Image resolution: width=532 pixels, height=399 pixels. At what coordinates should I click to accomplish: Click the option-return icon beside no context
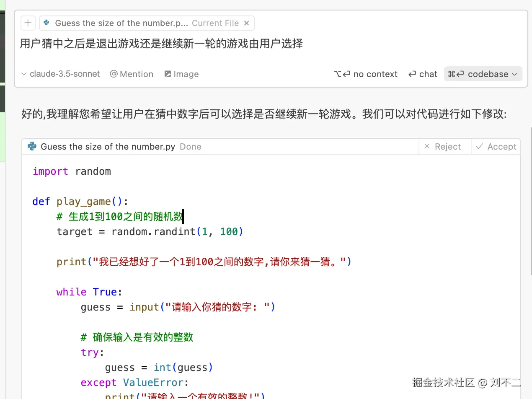coord(342,74)
